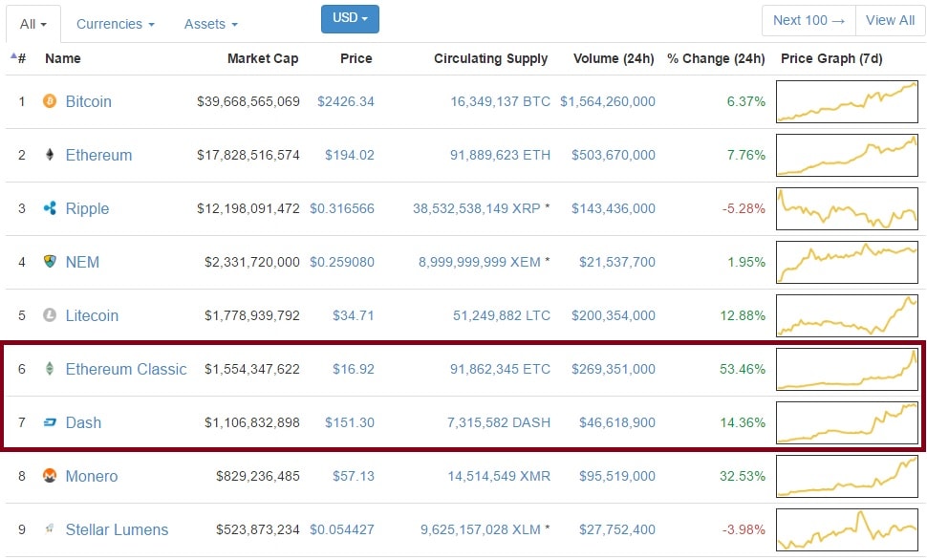927x560 pixels.
Task: Open the Ethereum Classic name link
Action: [x=126, y=369]
